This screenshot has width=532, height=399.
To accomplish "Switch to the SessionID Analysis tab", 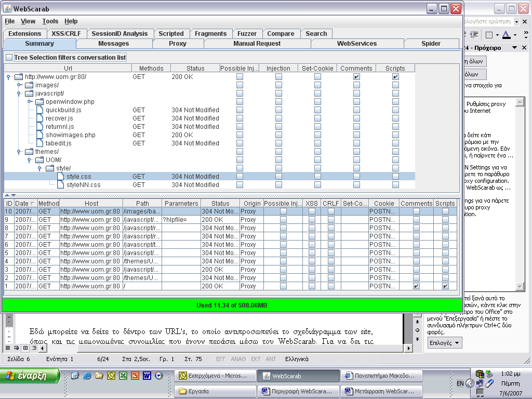I will (x=120, y=34).
